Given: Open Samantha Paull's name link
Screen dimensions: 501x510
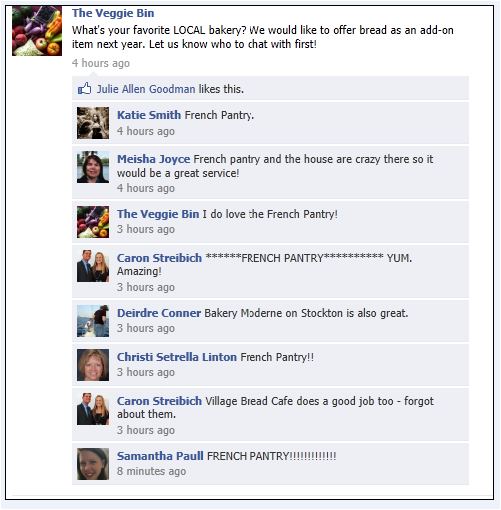Looking at the screenshot, I should [x=160, y=456].
